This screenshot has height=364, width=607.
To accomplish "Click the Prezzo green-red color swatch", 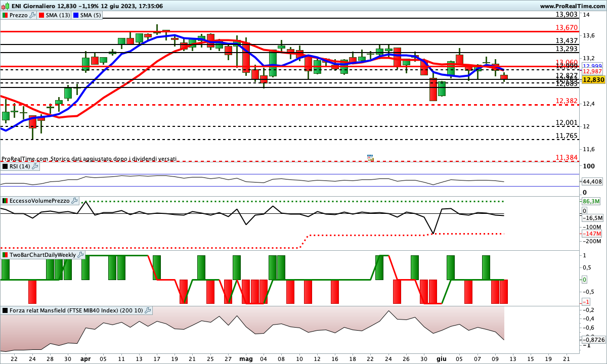I will [5, 15].
